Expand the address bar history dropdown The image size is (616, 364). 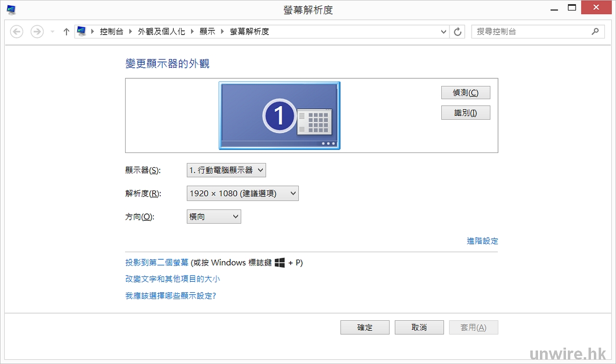(x=444, y=32)
